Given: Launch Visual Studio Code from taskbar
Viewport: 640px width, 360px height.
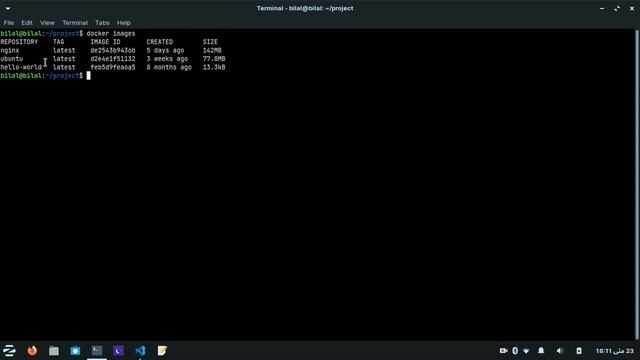Looking at the screenshot, I should [140, 351].
